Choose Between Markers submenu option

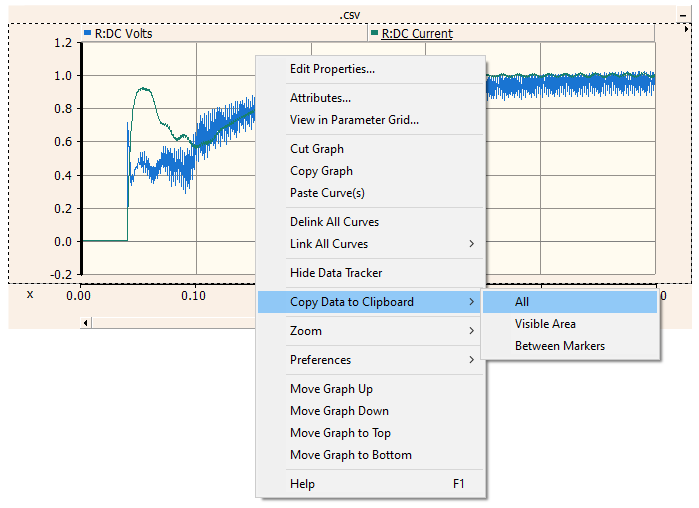pyautogui.click(x=559, y=346)
